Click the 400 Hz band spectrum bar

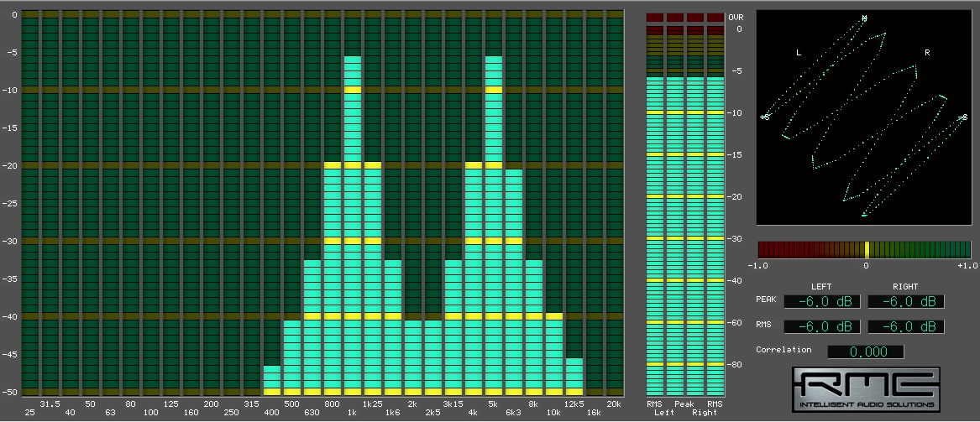272,381
